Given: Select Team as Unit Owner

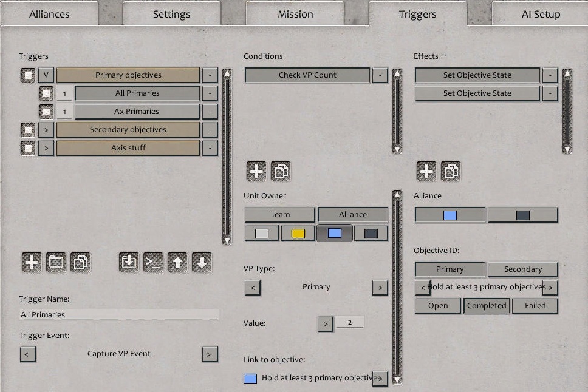Looking at the screenshot, I should (279, 214).
